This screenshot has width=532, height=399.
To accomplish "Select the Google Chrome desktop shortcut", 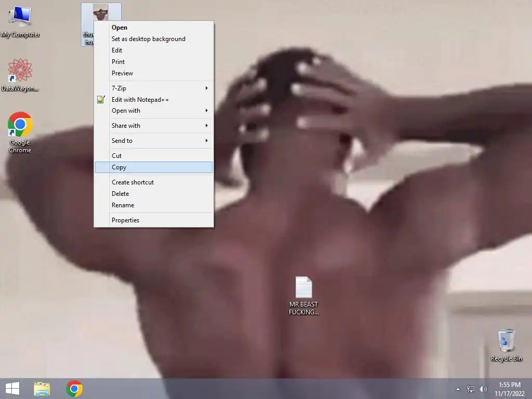I will click(x=20, y=132).
